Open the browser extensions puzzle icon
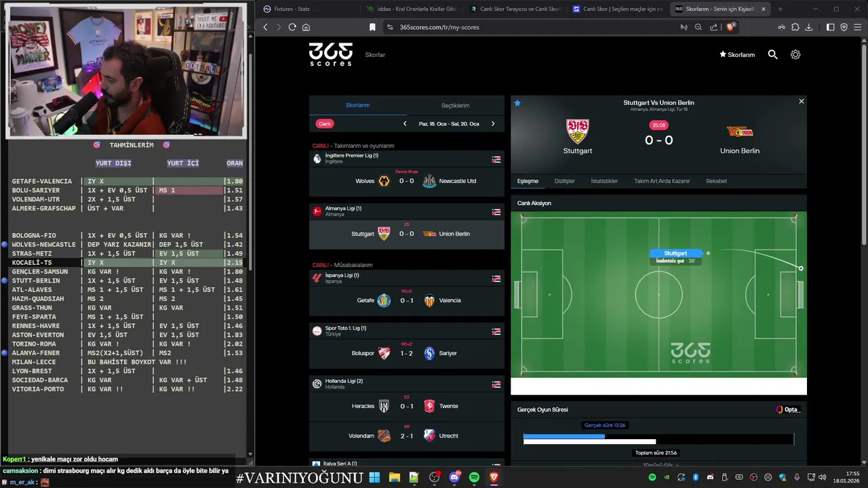Image resolution: width=868 pixels, height=488 pixels. point(795,27)
